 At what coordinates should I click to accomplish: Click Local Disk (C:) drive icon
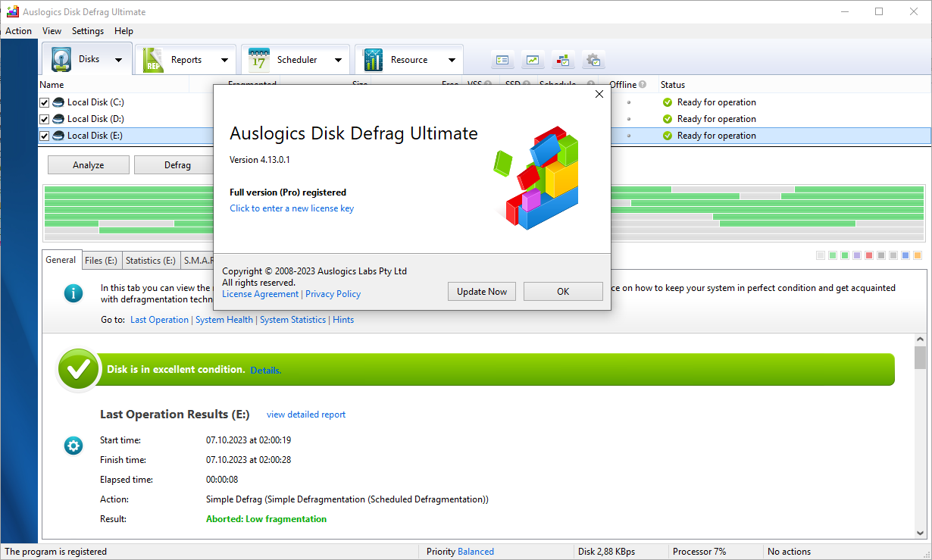[x=58, y=102]
